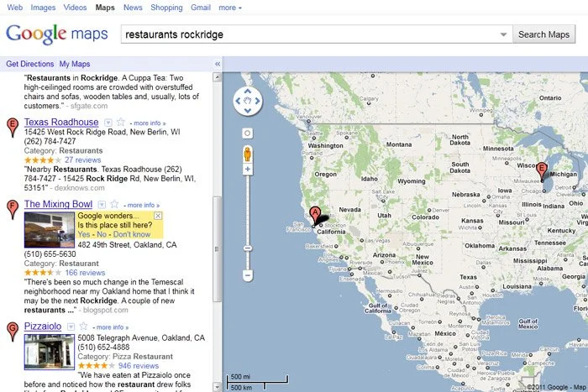The image size is (588, 392).
Task: Pan the map right with arrow control
Action: (257, 101)
